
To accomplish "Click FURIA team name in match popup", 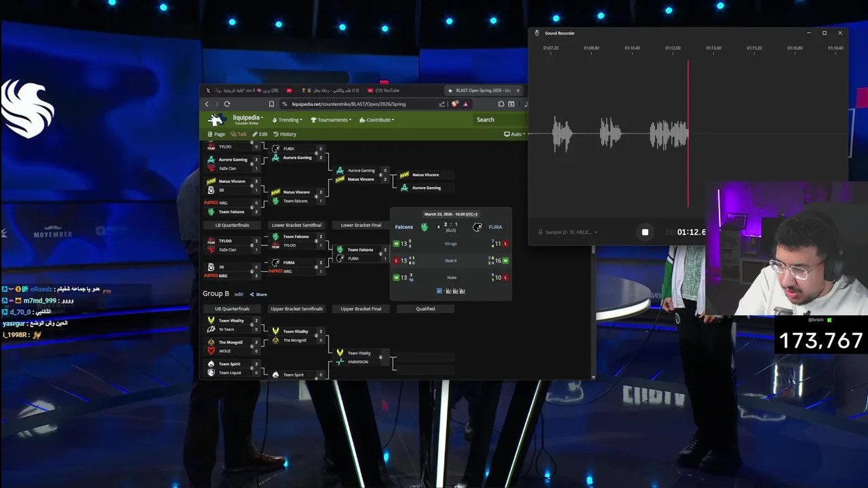I will click(x=496, y=227).
